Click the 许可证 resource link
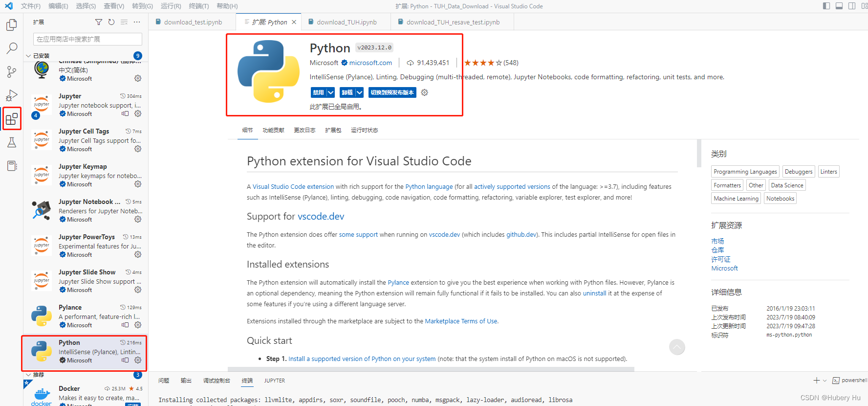 click(x=721, y=259)
